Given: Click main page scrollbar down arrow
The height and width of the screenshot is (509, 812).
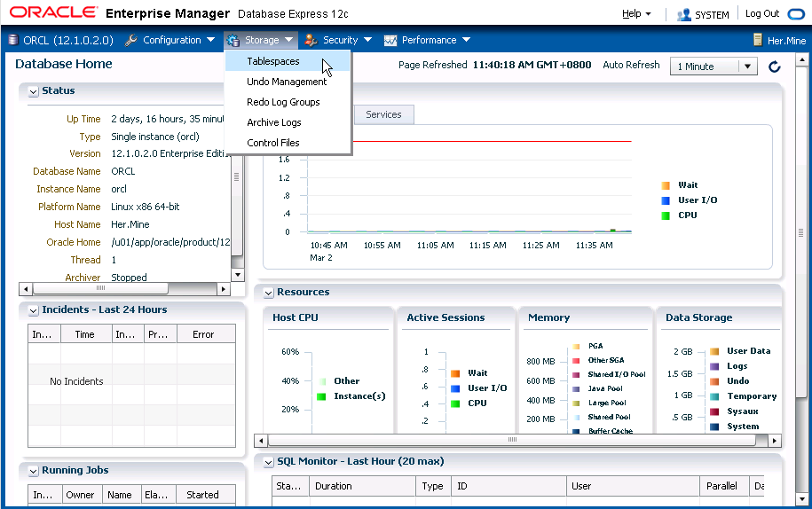Looking at the screenshot, I should point(801,498).
